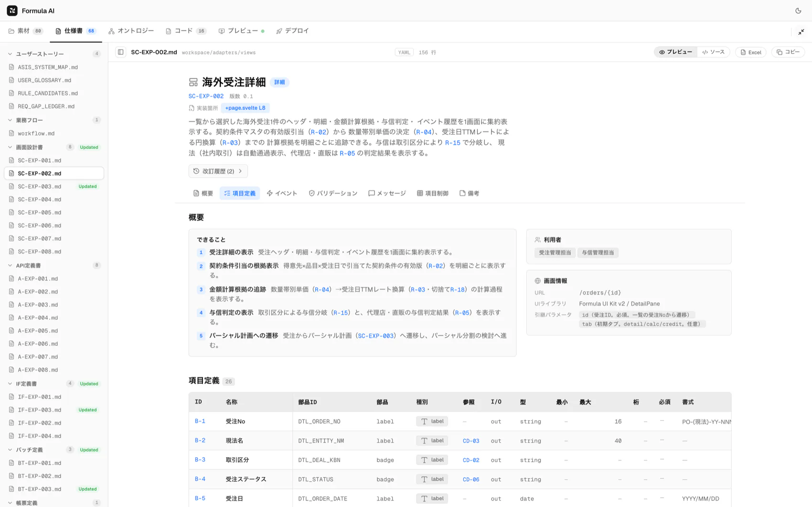Toggle dark mode moon icon

pos(798,11)
